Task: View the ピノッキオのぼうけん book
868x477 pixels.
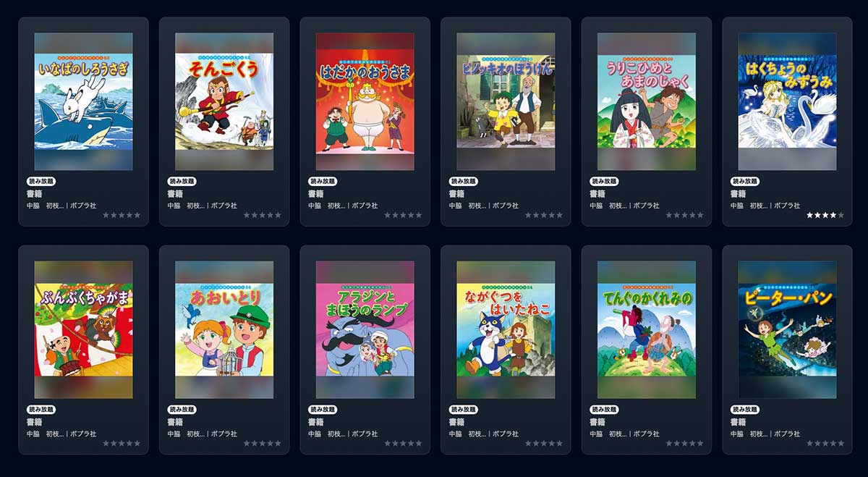Action: click(x=506, y=101)
